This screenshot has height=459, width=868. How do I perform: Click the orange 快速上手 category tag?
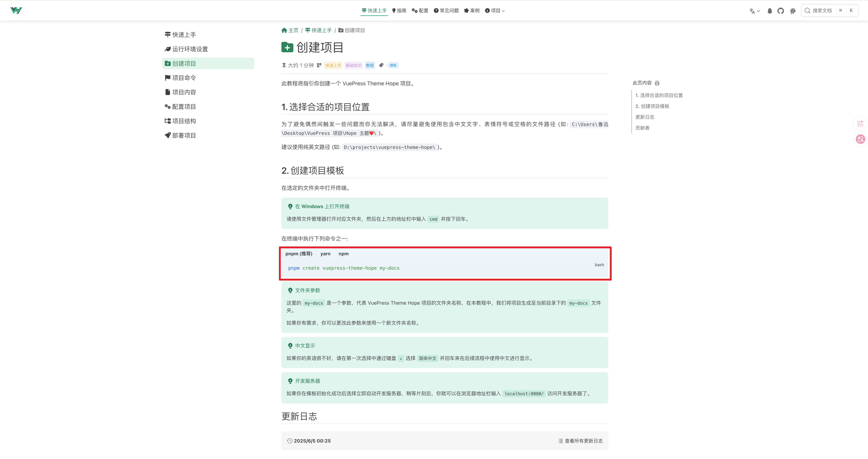[333, 65]
